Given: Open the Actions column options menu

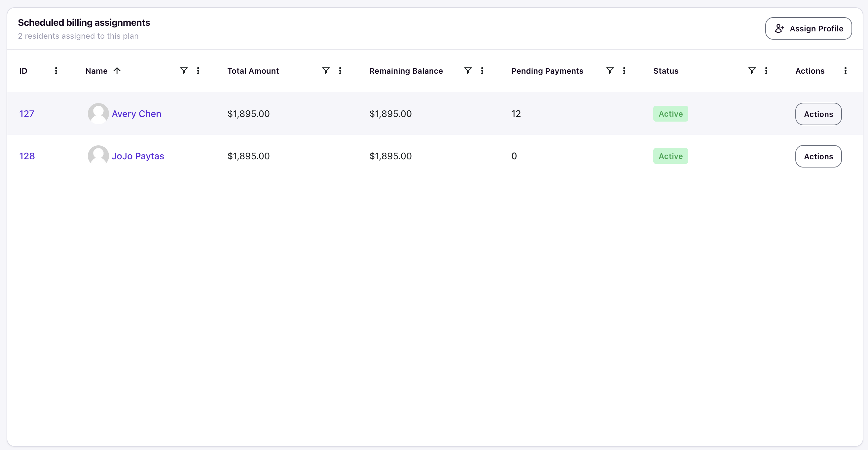Looking at the screenshot, I should pos(846,71).
